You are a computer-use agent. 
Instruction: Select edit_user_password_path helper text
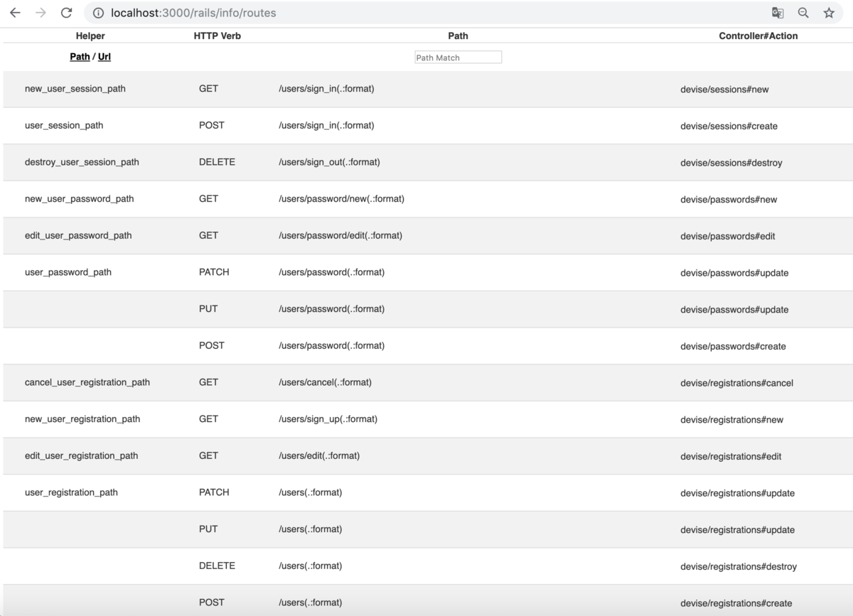[78, 236]
